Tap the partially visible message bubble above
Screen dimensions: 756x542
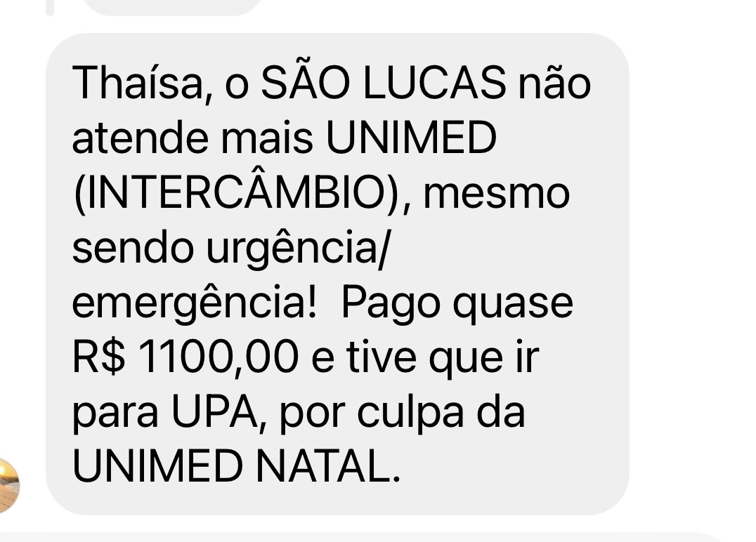(x=171, y=8)
